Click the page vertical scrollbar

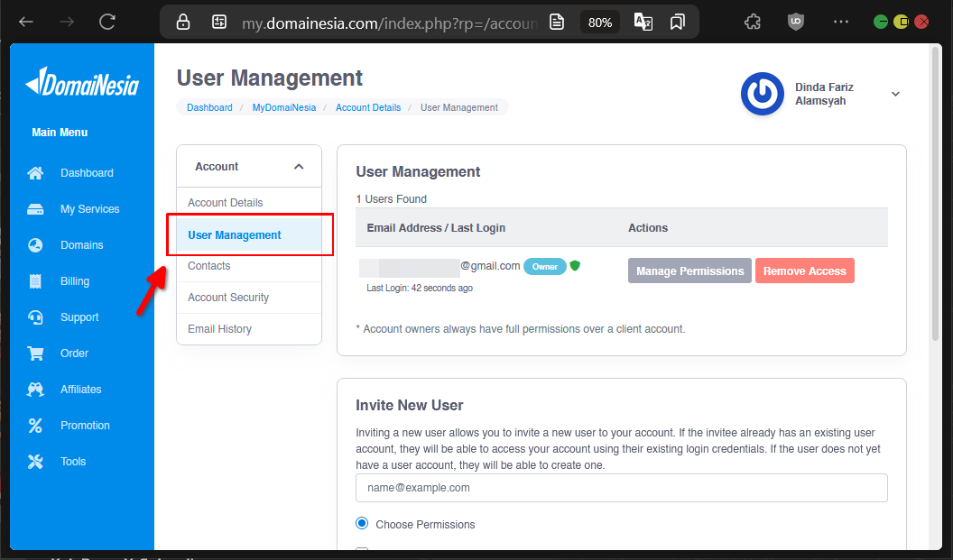tap(936, 195)
